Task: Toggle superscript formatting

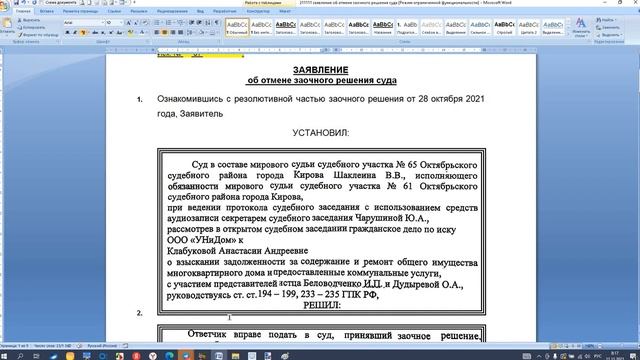Action: (111, 32)
